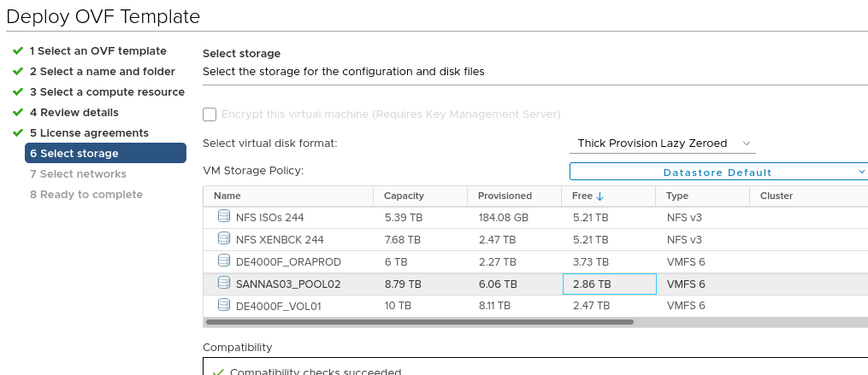Sort by Name column header
The height and width of the screenshot is (375, 868).
pos(288,196)
